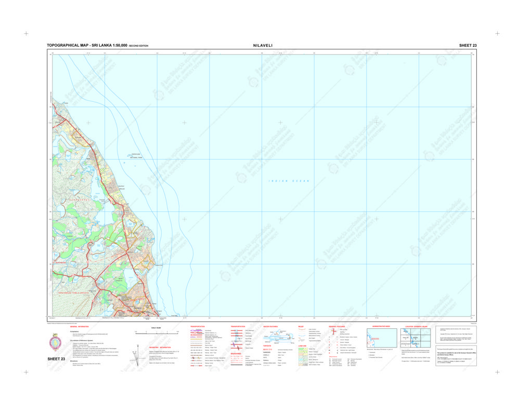Click the Compilation subheading
The height and width of the screenshot is (399, 532).
(x=74, y=331)
